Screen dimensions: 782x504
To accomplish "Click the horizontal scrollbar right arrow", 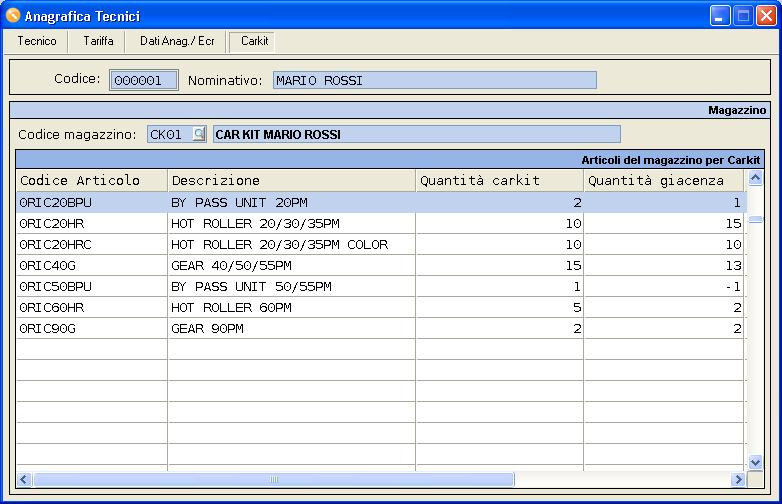I will (738, 480).
